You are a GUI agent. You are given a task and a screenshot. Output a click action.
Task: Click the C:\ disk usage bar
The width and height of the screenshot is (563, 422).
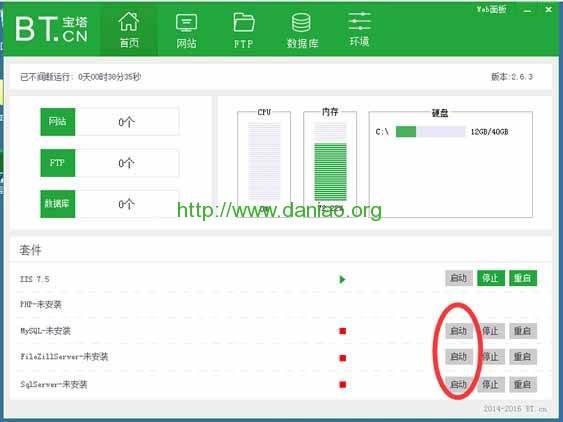click(430, 131)
